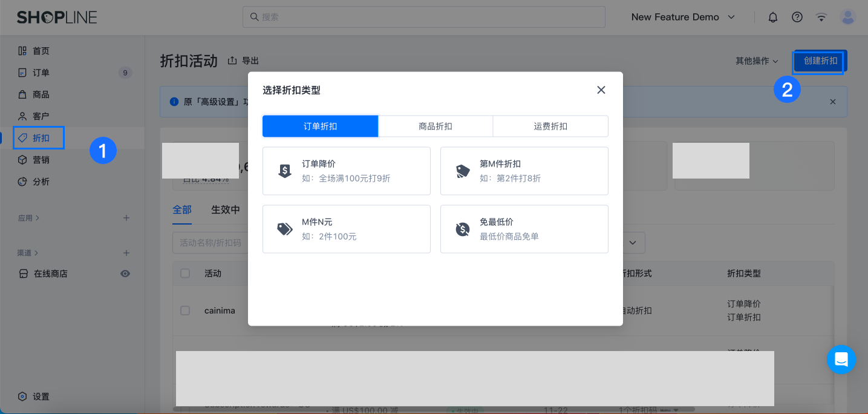The image size is (868, 414).
Task: Click the 活动名称/折扣码 filter field
Action: [x=210, y=243]
